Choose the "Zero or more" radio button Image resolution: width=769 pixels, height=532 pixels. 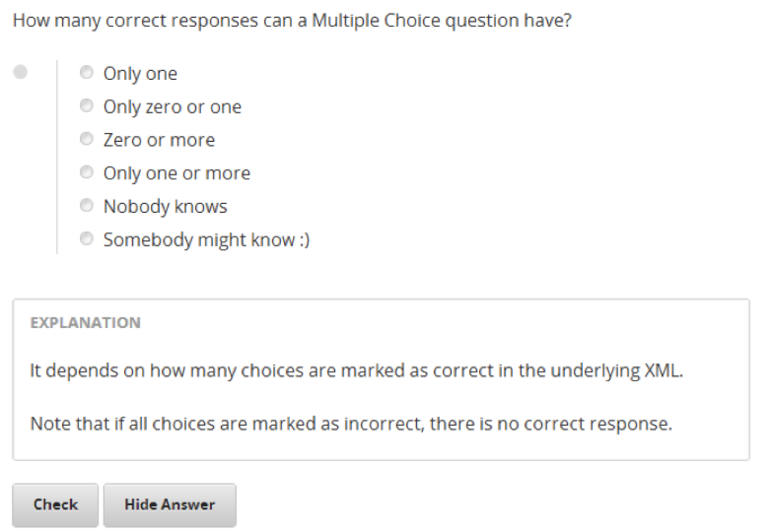pos(87,140)
